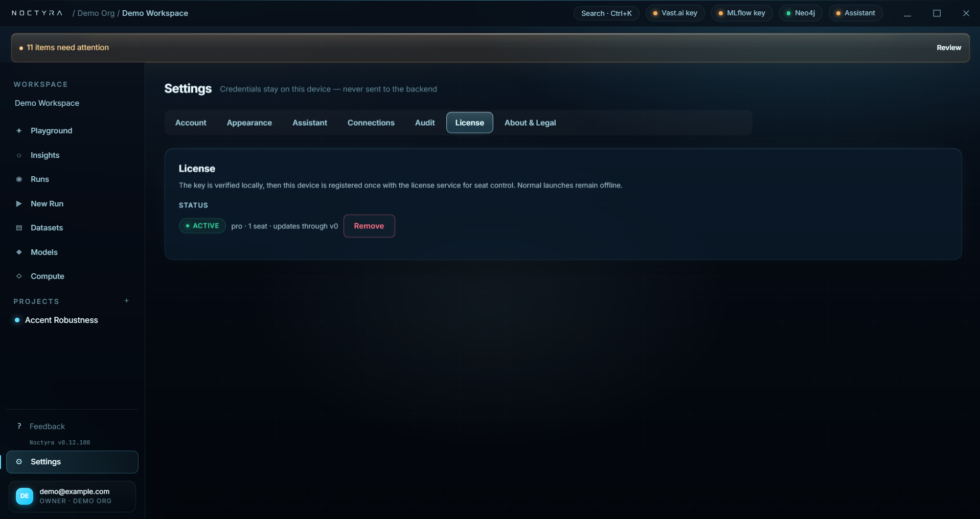Image resolution: width=980 pixels, height=519 pixels.
Task: Go to the Runs page label
Action: click(40, 179)
